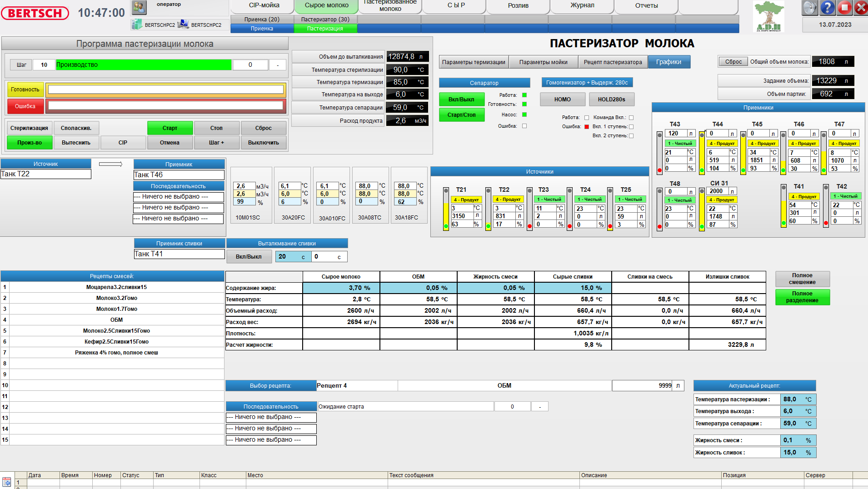Click the red stop icon near the date
The image size is (868, 489).
pyautogui.click(x=844, y=8)
